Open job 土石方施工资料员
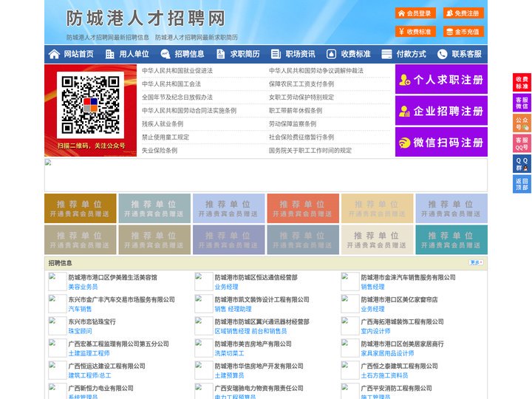Viewport: 532px width, 399px height. click(x=384, y=375)
